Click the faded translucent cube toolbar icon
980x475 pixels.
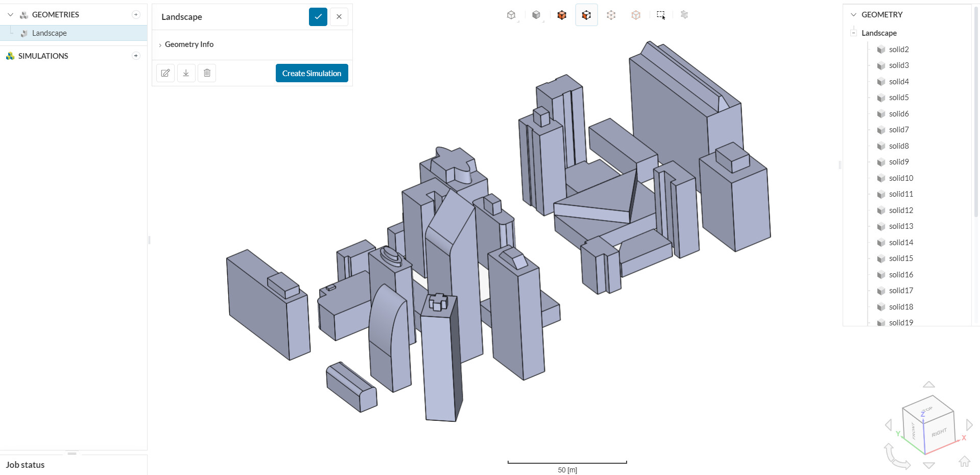pyautogui.click(x=684, y=15)
